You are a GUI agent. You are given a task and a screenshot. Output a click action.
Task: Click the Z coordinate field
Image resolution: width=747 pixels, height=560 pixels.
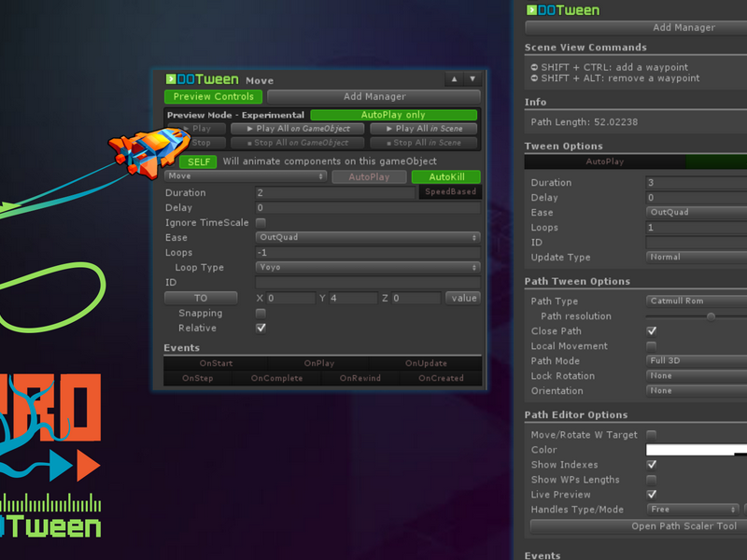click(416, 298)
